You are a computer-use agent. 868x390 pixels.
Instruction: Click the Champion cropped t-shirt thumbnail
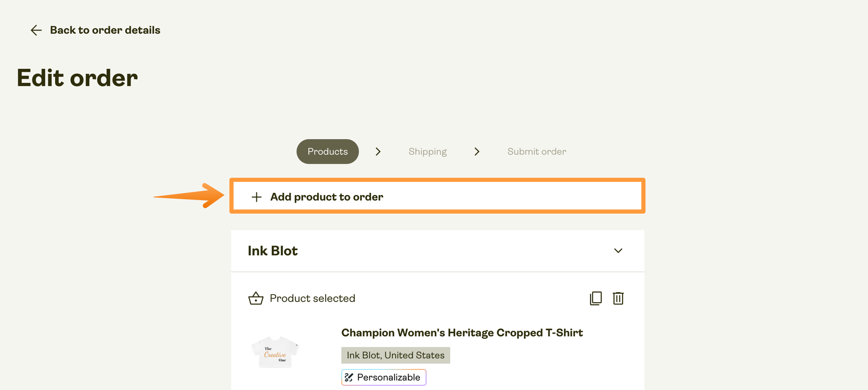tap(275, 352)
